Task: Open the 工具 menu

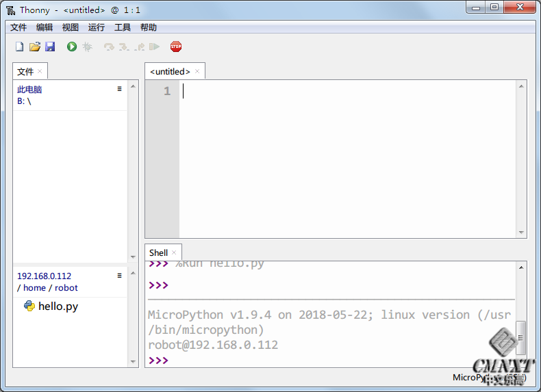Action: [123, 27]
